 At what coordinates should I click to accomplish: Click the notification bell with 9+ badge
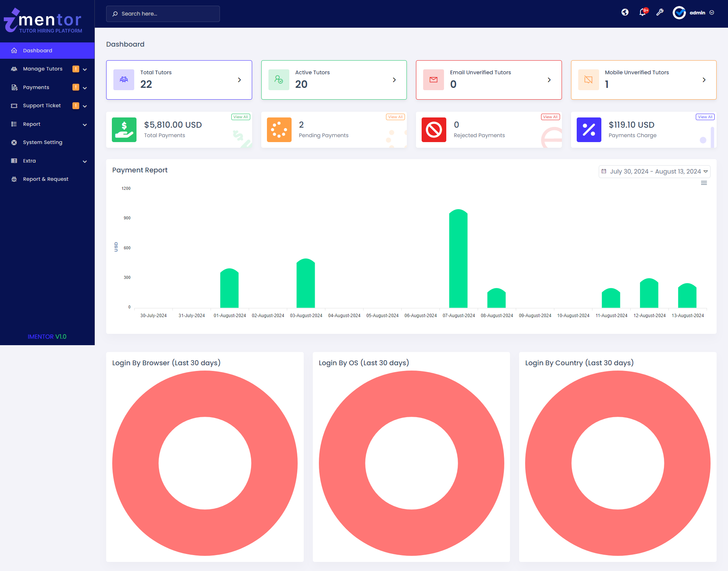[642, 13]
